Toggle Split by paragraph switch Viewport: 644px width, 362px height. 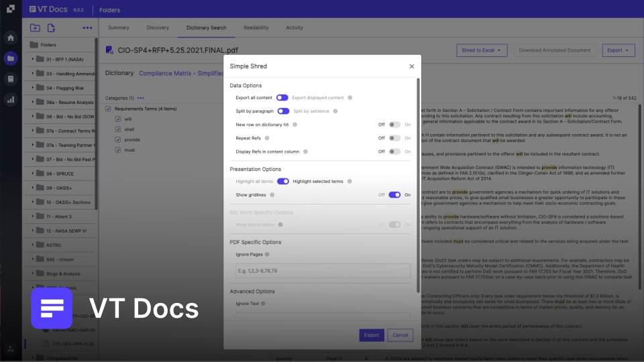click(x=283, y=111)
